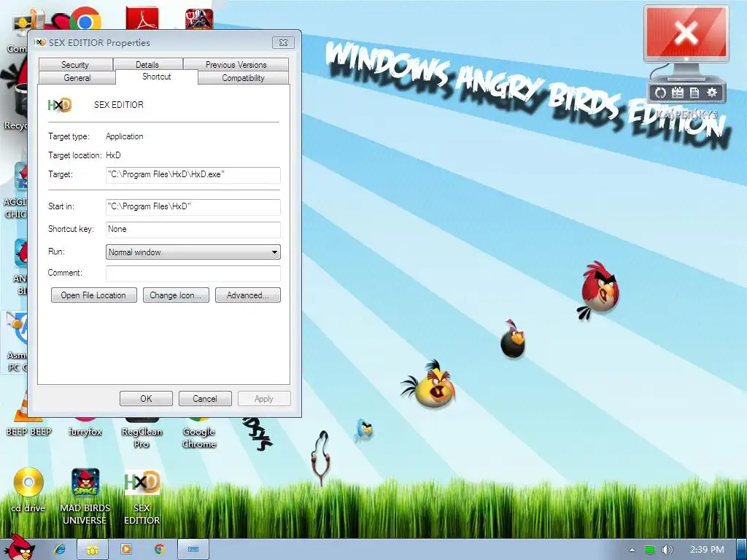
Task: Click the Kaspersky gadget red status monitor
Action: coord(686,33)
